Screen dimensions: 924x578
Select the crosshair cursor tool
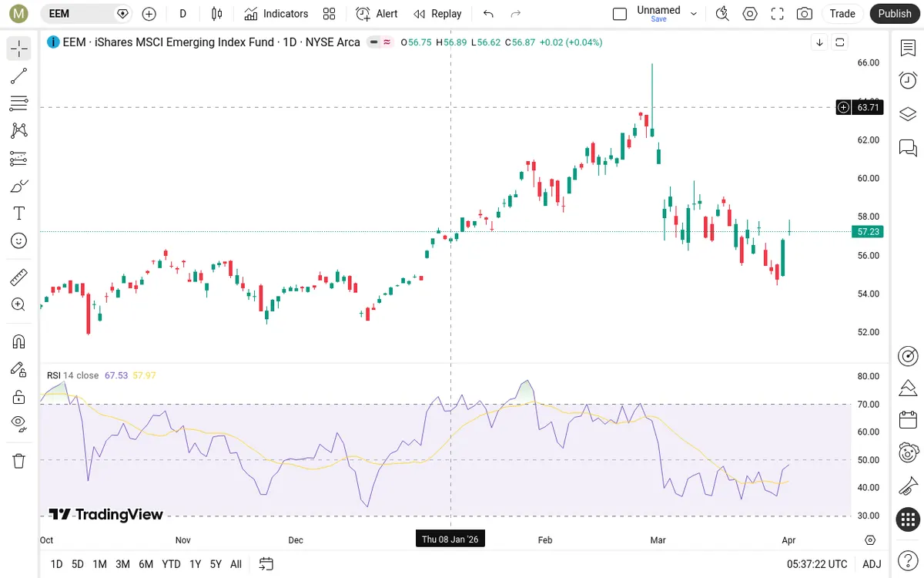click(19, 49)
